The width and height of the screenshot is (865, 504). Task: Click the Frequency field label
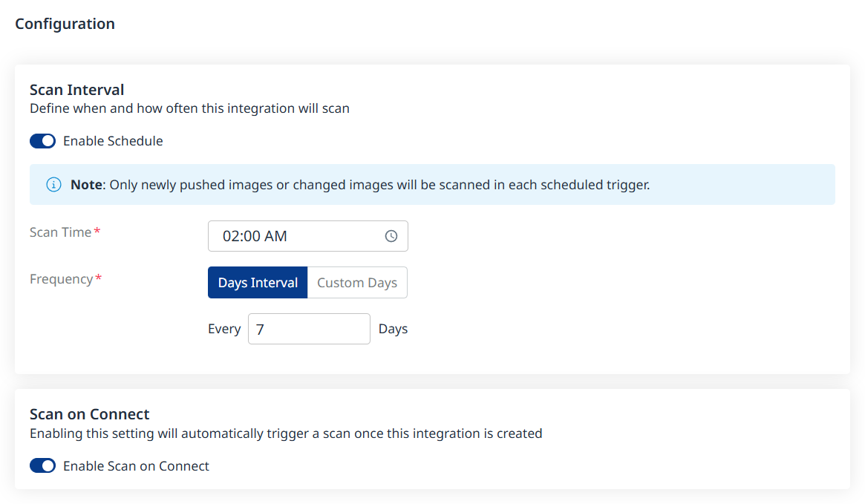pos(62,279)
